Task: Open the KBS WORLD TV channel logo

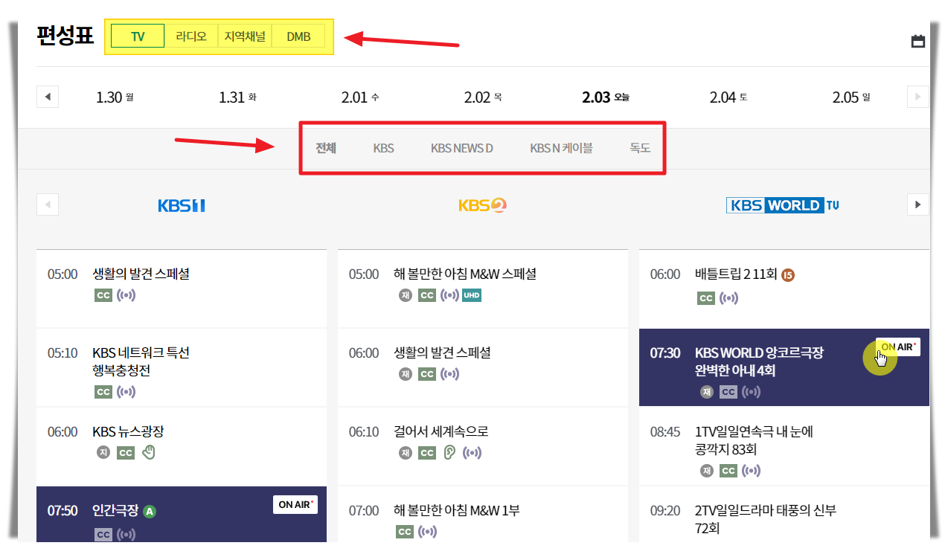Action: coord(783,205)
